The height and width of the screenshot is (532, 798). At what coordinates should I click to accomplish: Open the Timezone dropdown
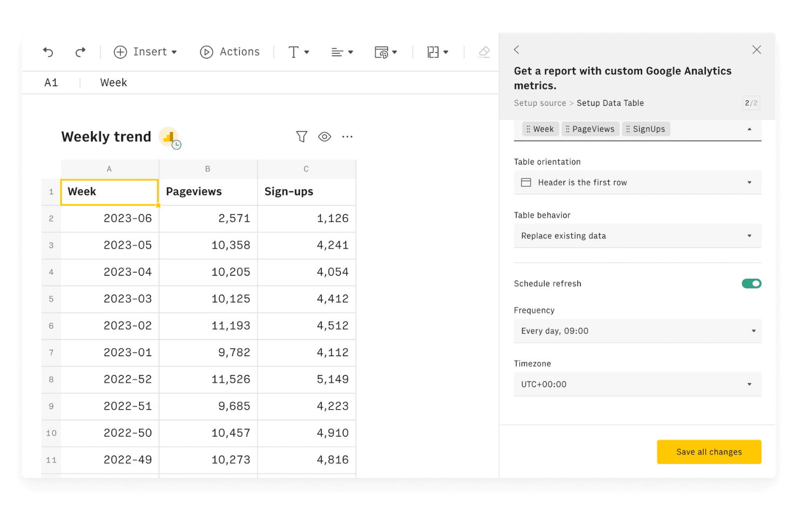(x=637, y=384)
